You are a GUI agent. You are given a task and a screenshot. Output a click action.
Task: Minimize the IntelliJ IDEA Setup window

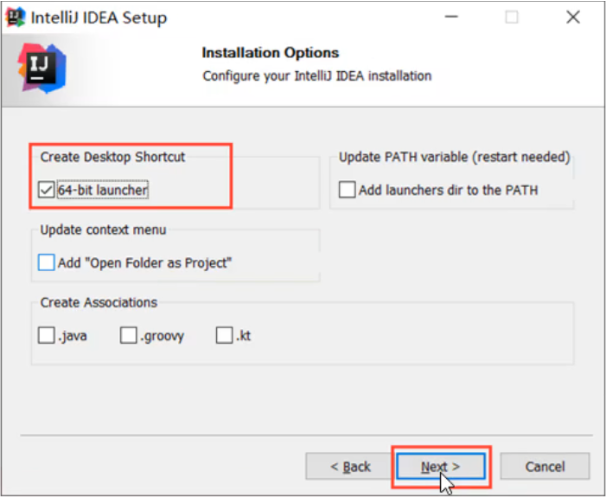[x=451, y=17]
